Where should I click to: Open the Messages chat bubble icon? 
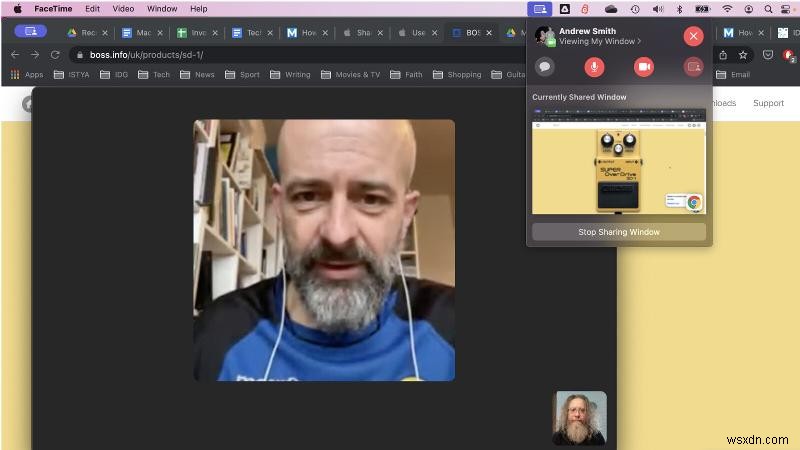click(x=545, y=67)
